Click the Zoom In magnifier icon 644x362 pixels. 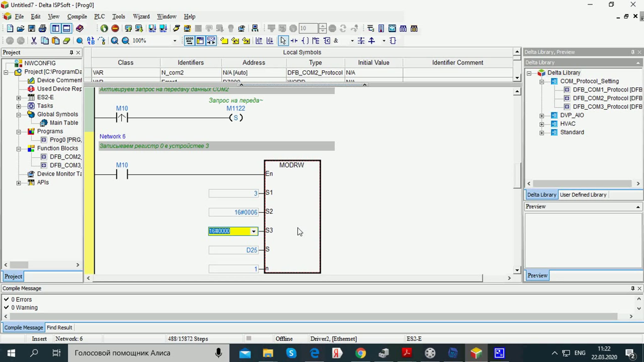(114, 41)
